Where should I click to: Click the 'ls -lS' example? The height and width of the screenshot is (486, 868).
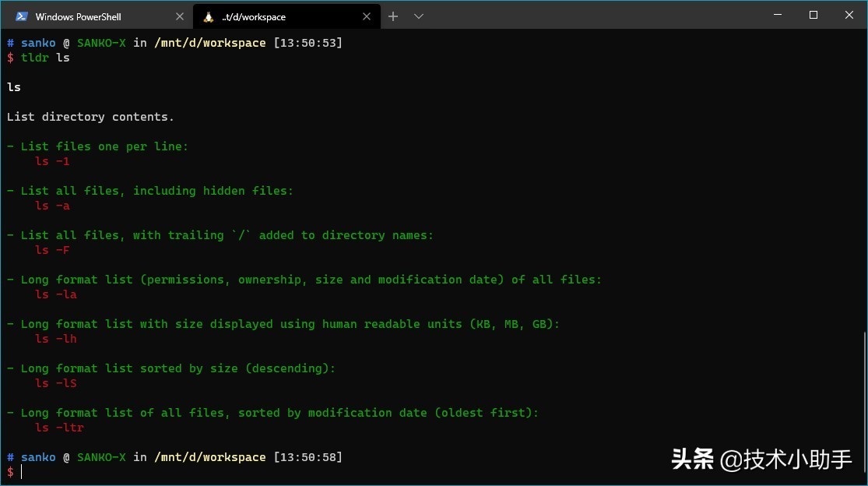tap(56, 383)
